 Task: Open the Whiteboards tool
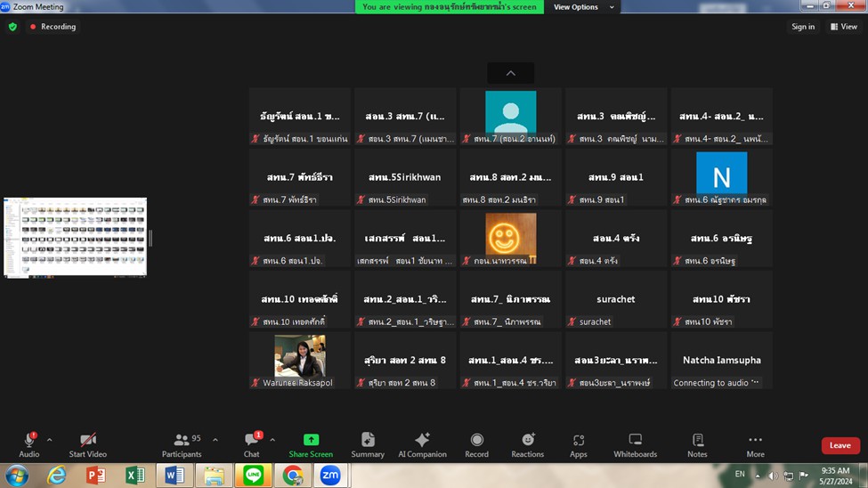point(635,444)
